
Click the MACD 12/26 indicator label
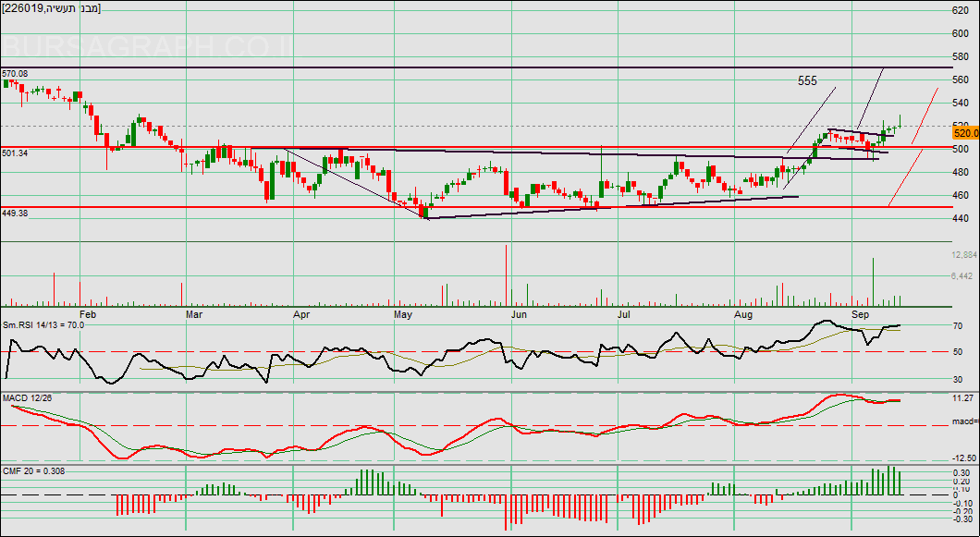[x=28, y=397]
